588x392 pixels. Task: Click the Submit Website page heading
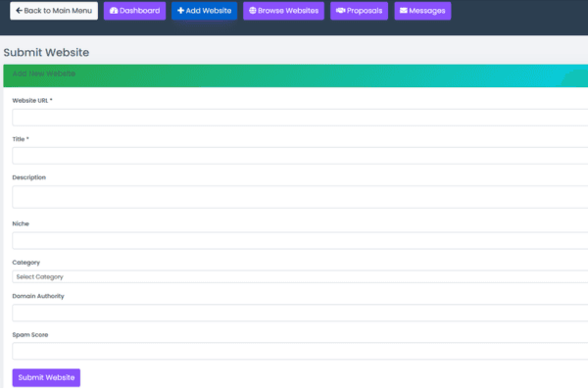point(46,52)
